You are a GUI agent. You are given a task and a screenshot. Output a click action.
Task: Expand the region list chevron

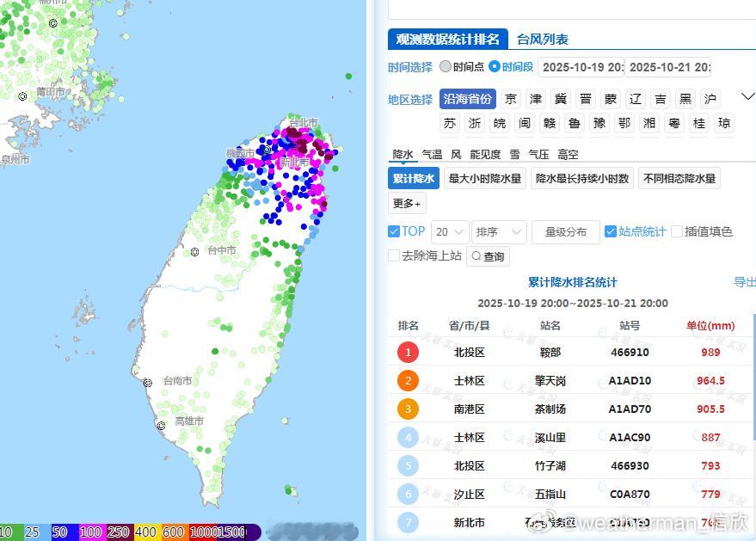pos(747,96)
